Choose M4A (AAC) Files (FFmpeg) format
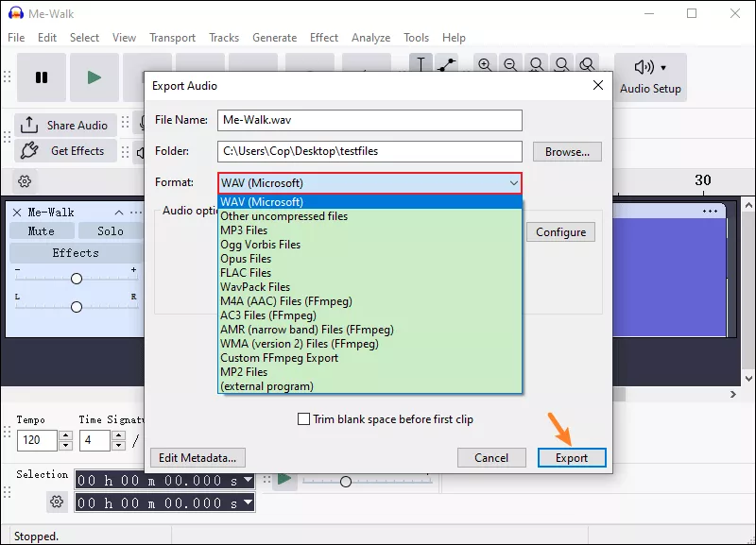756x545 pixels. (369, 301)
